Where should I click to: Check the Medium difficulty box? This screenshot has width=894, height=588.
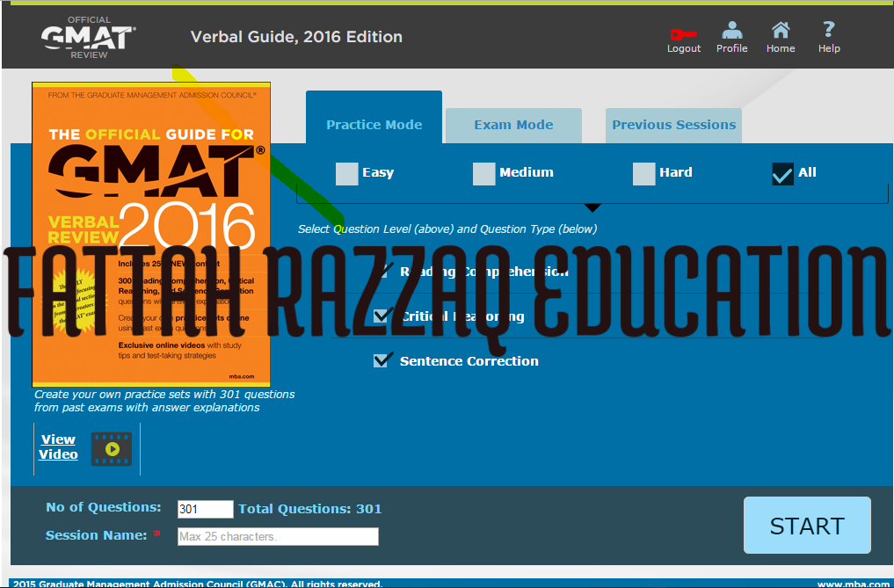click(x=483, y=173)
